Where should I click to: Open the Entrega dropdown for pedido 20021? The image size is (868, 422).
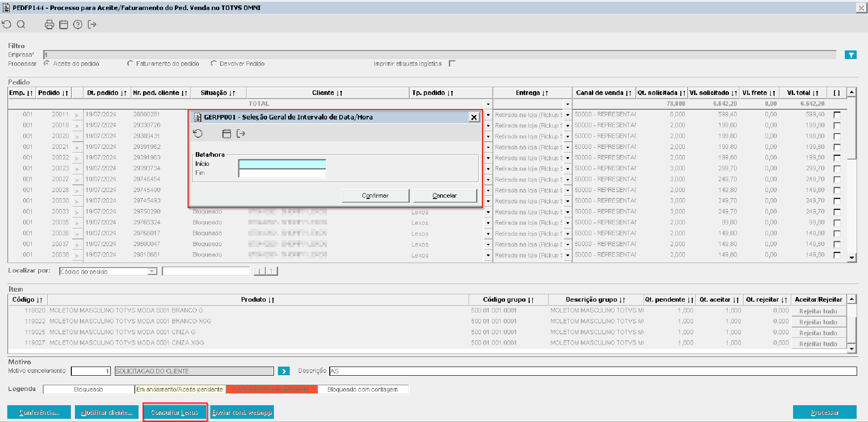568,148
